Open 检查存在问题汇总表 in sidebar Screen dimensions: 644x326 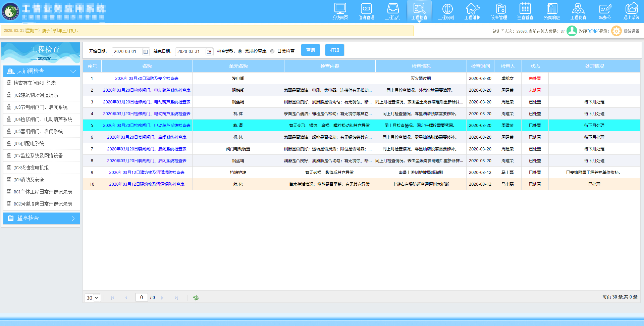(x=42, y=83)
